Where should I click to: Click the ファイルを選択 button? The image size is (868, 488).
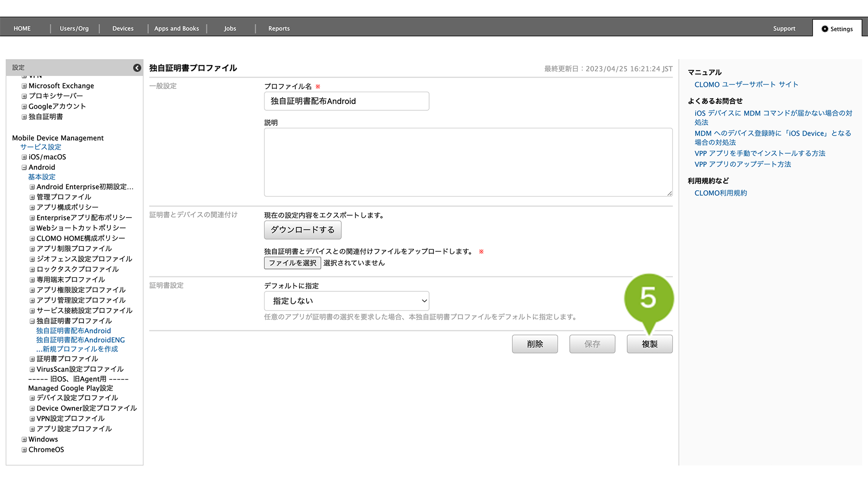(292, 263)
